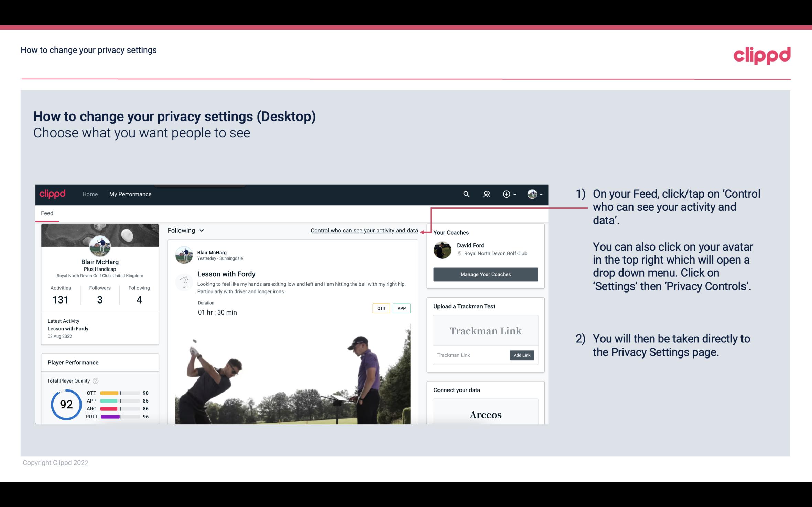Viewport: 812px width, 507px height.
Task: Click the OTT performance tag icon
Action: click(380, 308)
